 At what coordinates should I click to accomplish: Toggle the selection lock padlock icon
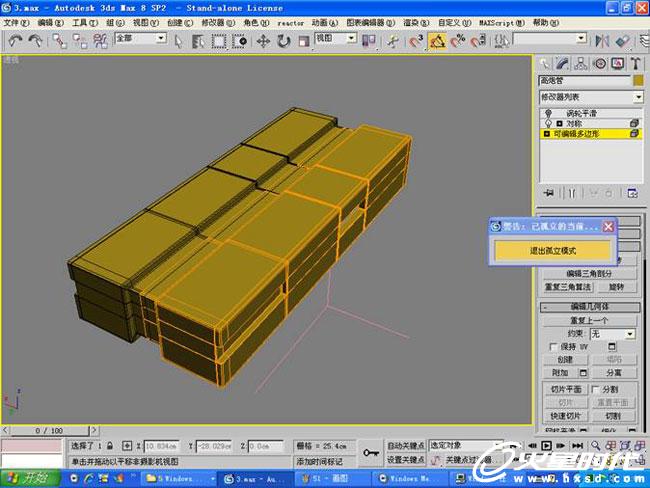110,446
